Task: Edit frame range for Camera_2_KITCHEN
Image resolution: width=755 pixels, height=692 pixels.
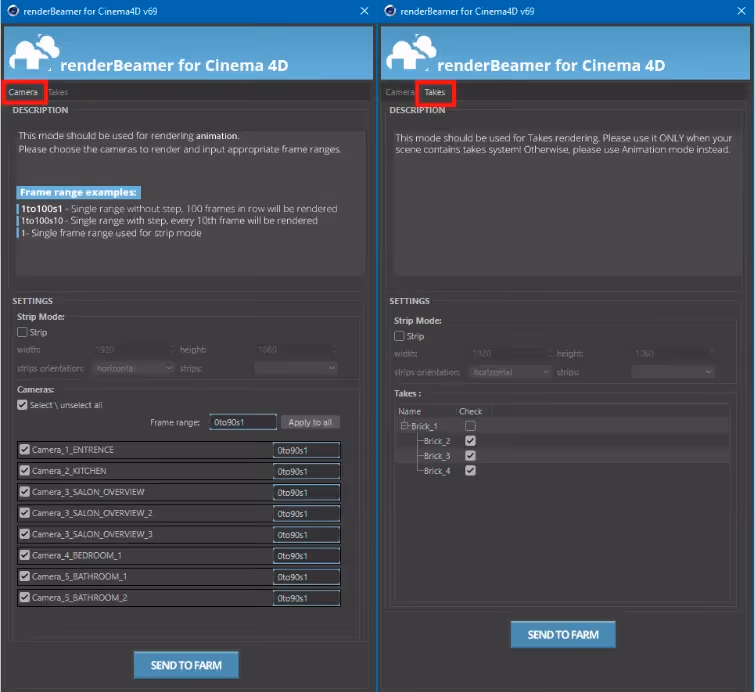Action: click(x=307, y=471)
